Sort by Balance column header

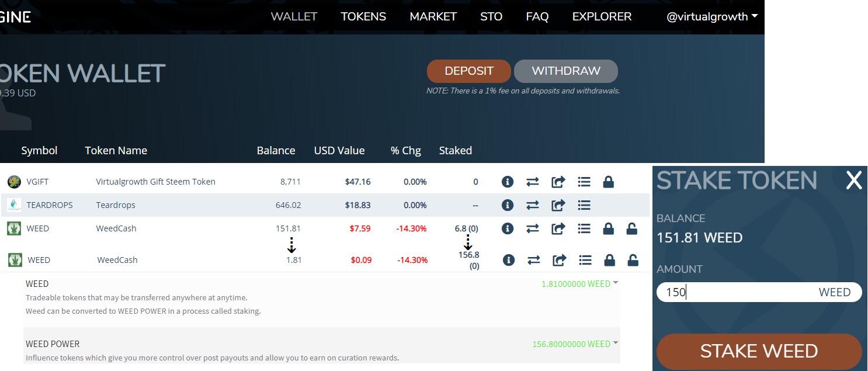pyautogui.click(x=276, y=150)
